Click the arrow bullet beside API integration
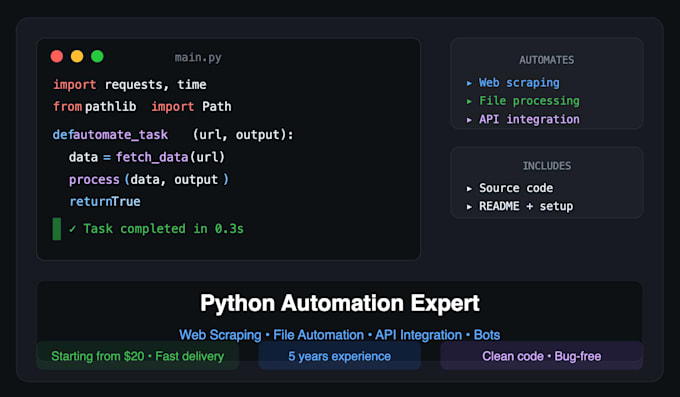The image size is (680, 397). [x=469, y=120]
